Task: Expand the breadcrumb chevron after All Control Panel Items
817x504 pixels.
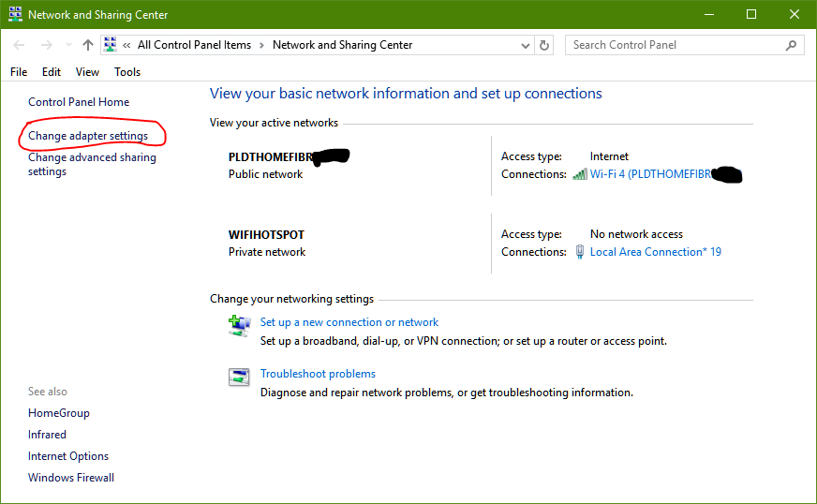Action: 262,45
